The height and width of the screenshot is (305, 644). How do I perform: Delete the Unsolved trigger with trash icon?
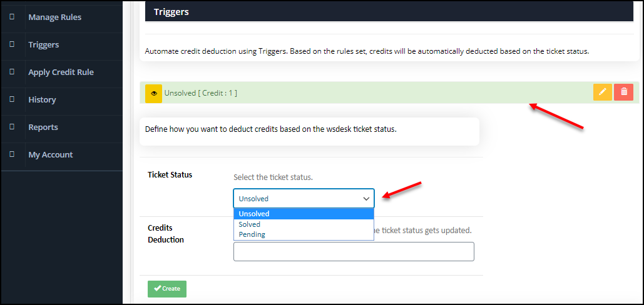[623, 92]
